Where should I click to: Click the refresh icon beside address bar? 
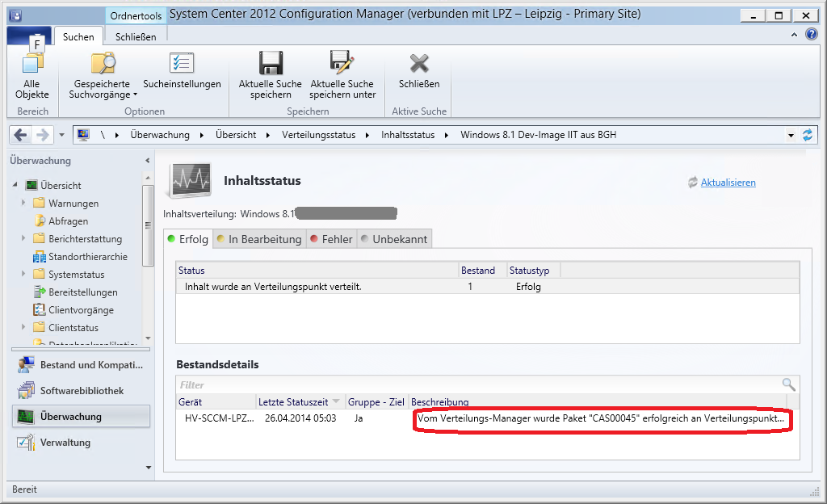click(808, 135)
